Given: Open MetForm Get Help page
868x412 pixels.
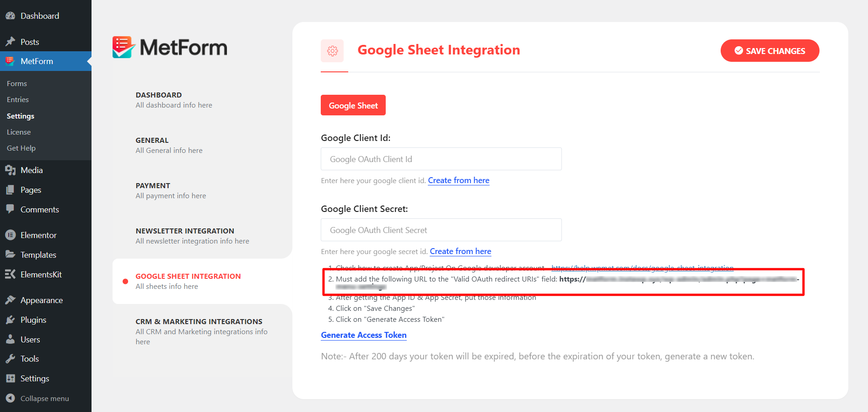Looking at the screenshot, I should pos(21,148).
